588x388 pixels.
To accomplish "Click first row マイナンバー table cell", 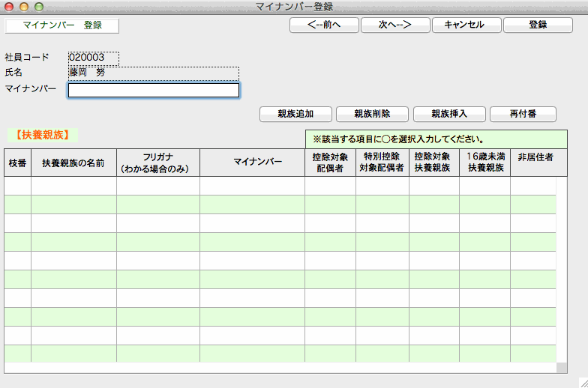I will [x=252, y=186].
